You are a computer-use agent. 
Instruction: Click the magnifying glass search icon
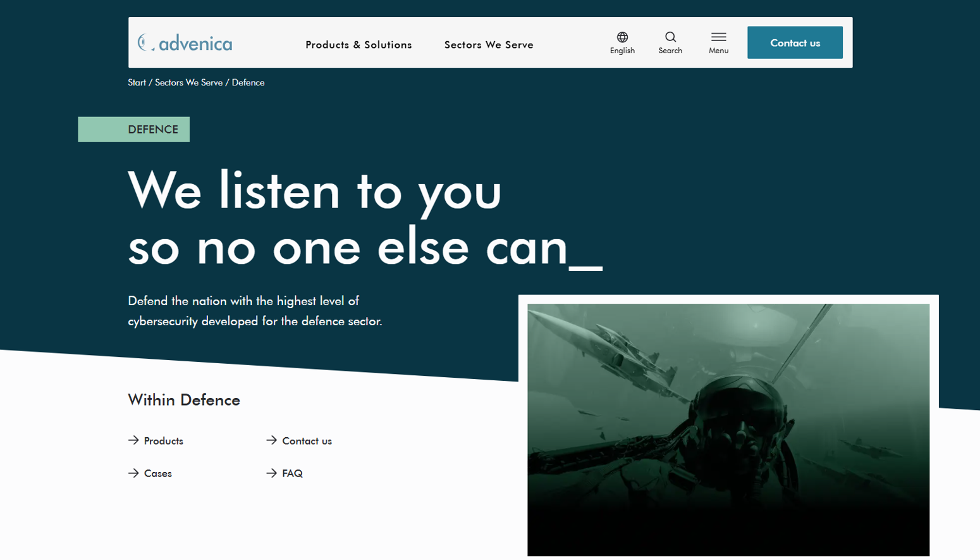[x=670, y=37]
